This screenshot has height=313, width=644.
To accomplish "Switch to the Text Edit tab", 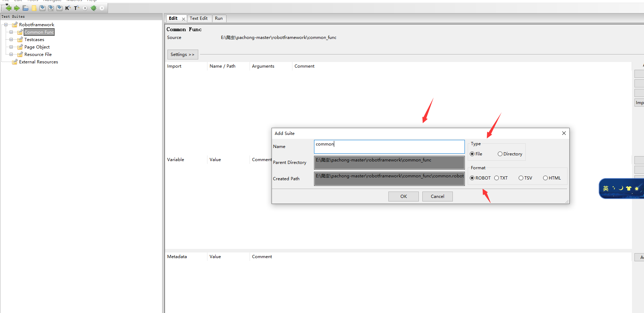I will (199, 18).
